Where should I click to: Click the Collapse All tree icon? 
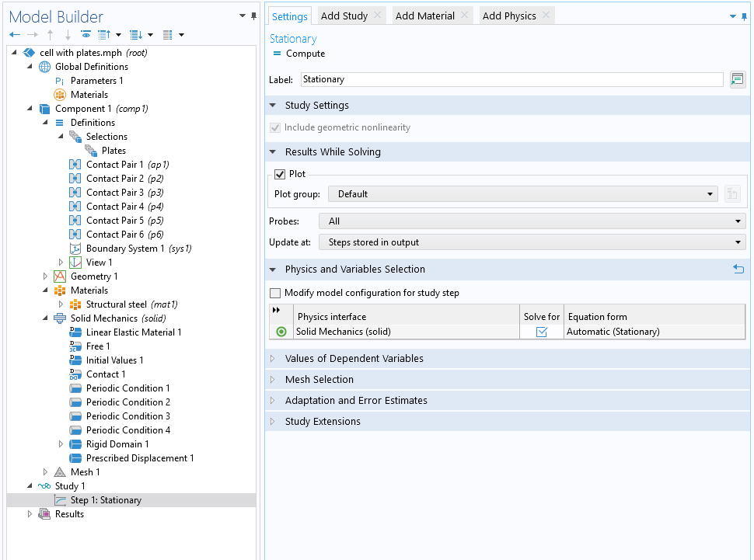point(103,35)
